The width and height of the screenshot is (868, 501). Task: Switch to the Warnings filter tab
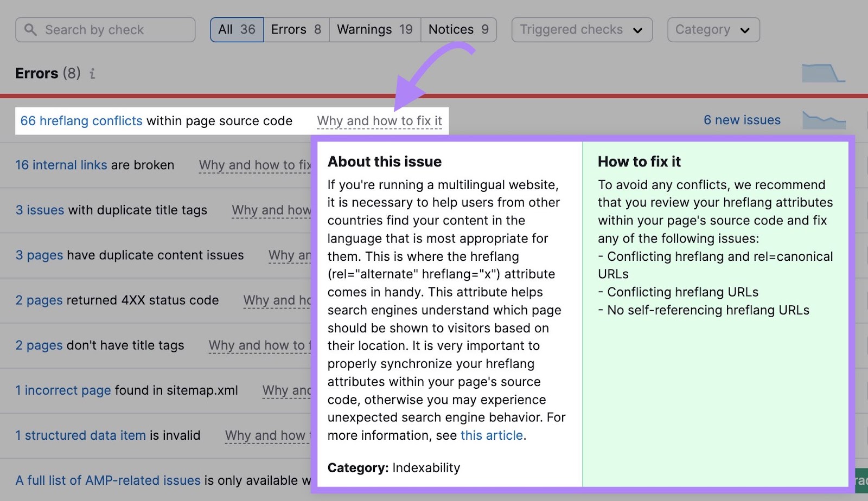(x=374, y=30)
